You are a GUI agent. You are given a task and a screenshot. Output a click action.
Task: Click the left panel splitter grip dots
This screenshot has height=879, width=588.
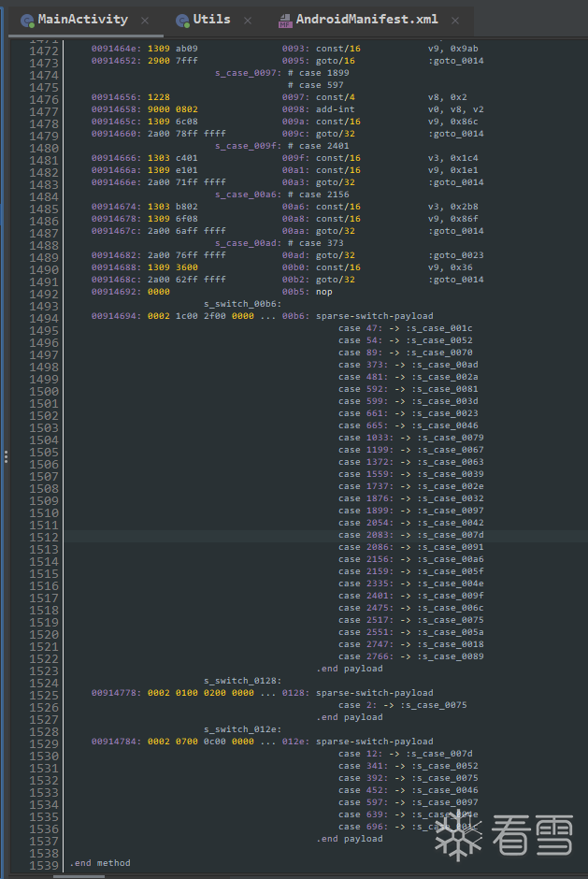click(5, 456)
